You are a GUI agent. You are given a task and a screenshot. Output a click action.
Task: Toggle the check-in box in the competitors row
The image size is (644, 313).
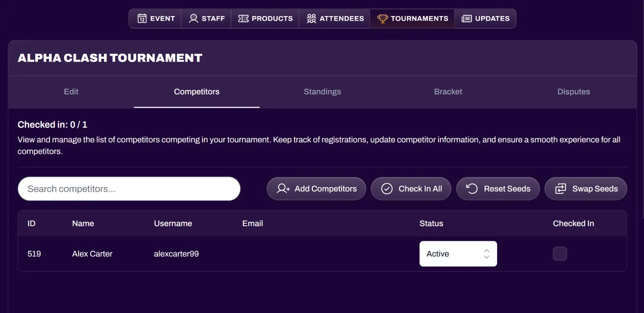click(559, 254)
